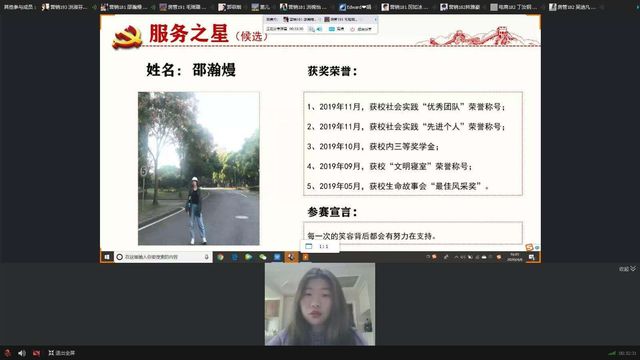Open the notification center icon in the shared taskbar
The image size is (640, 360).
tap(531, 257)
